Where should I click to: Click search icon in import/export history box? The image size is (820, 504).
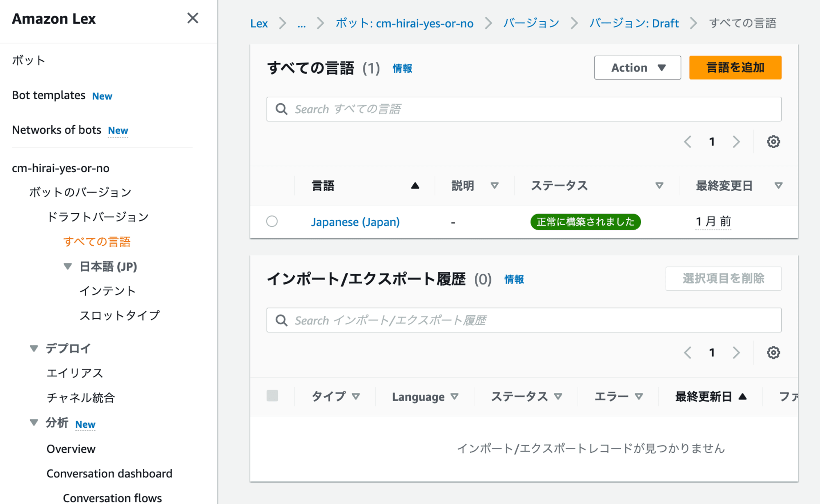tap(281, 320)
